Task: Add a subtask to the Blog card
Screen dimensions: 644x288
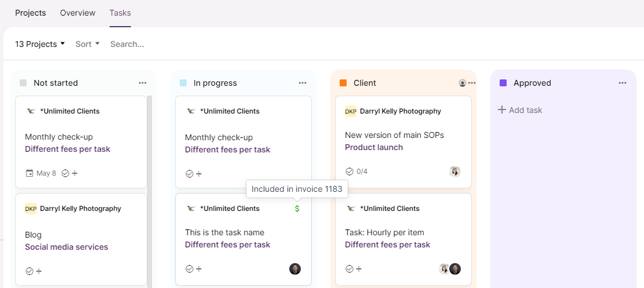Action: click(39, 271)
